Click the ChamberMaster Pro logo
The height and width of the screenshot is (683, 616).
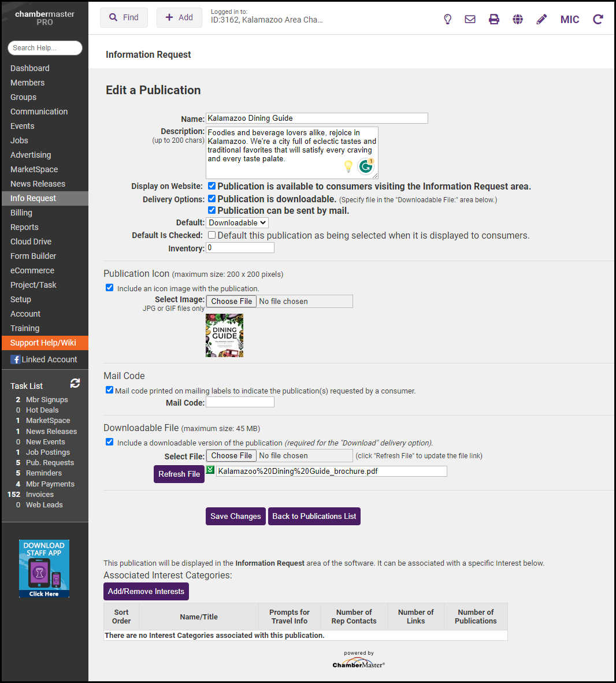(44, 18)
